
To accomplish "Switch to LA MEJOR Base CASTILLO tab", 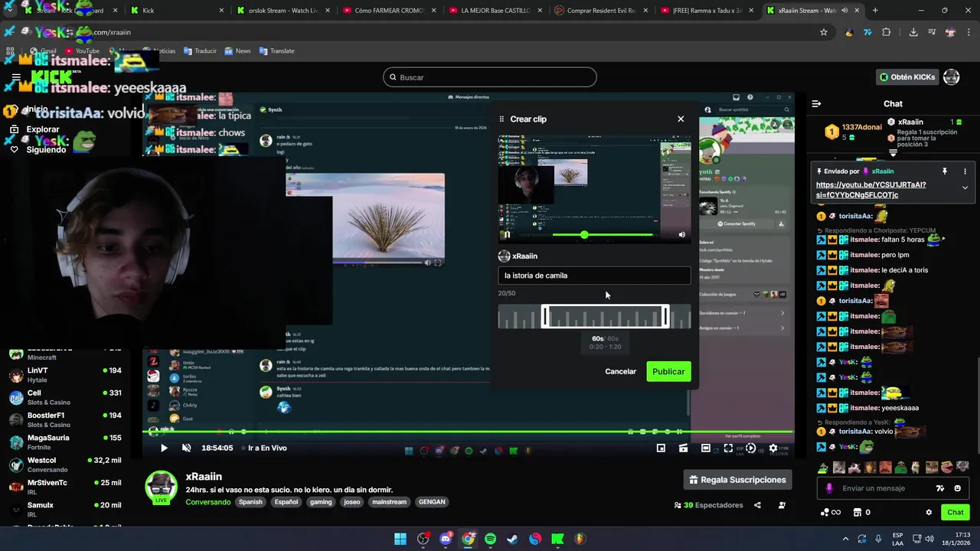I will coord(495,11).
